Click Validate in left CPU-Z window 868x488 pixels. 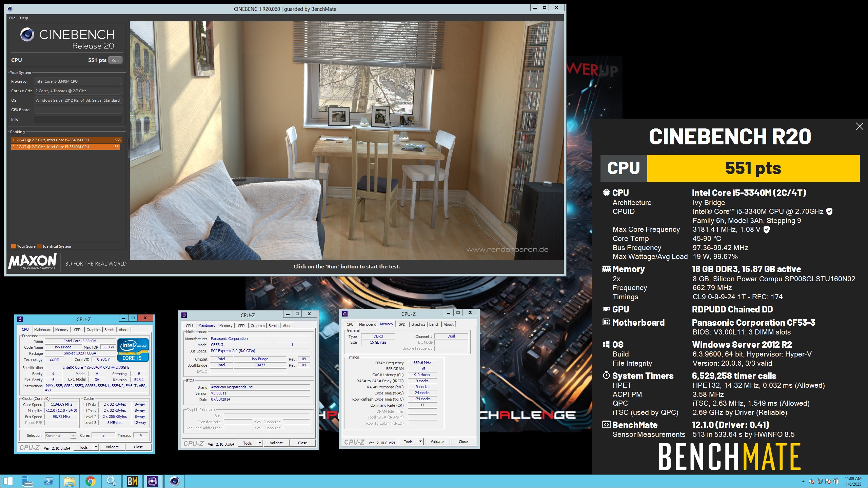[112, 447]
